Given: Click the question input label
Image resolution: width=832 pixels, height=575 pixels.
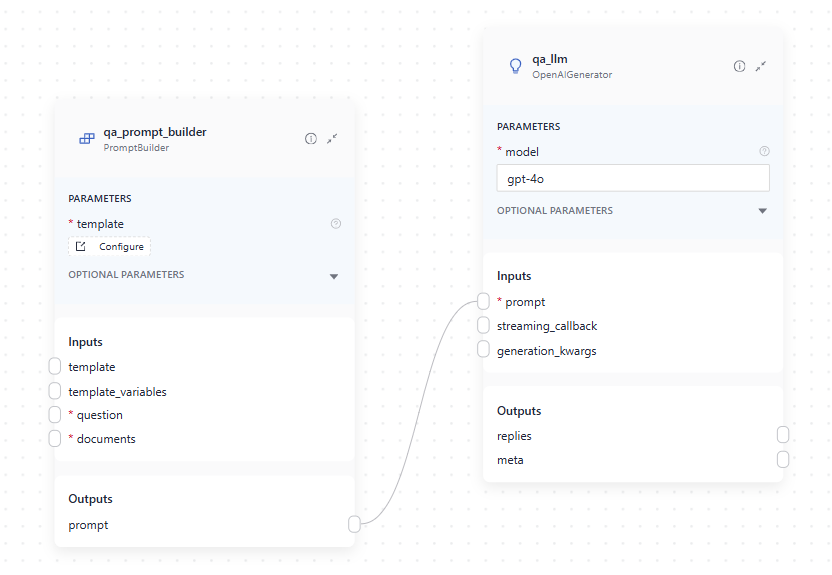Looking at the screenshot, I should pos(100,415).
